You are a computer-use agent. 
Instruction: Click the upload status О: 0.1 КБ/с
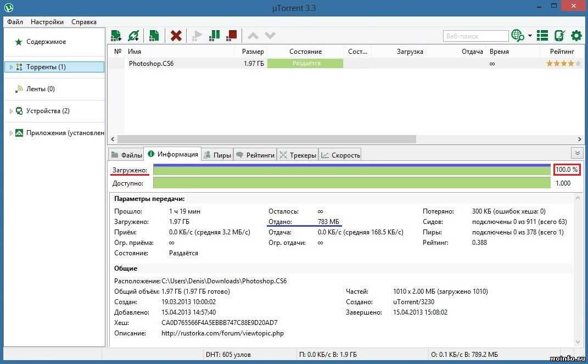tap(464, 355)
